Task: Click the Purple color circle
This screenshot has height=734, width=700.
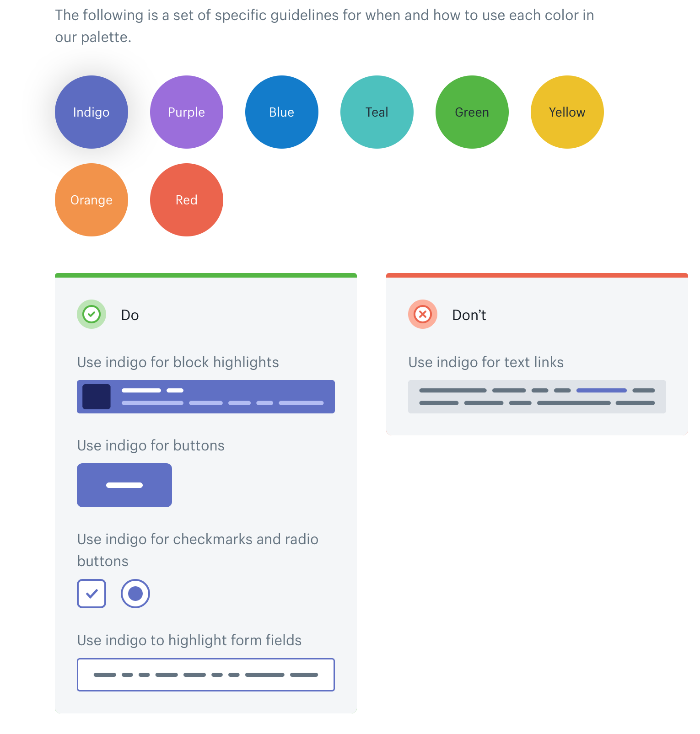Action: 187,112
